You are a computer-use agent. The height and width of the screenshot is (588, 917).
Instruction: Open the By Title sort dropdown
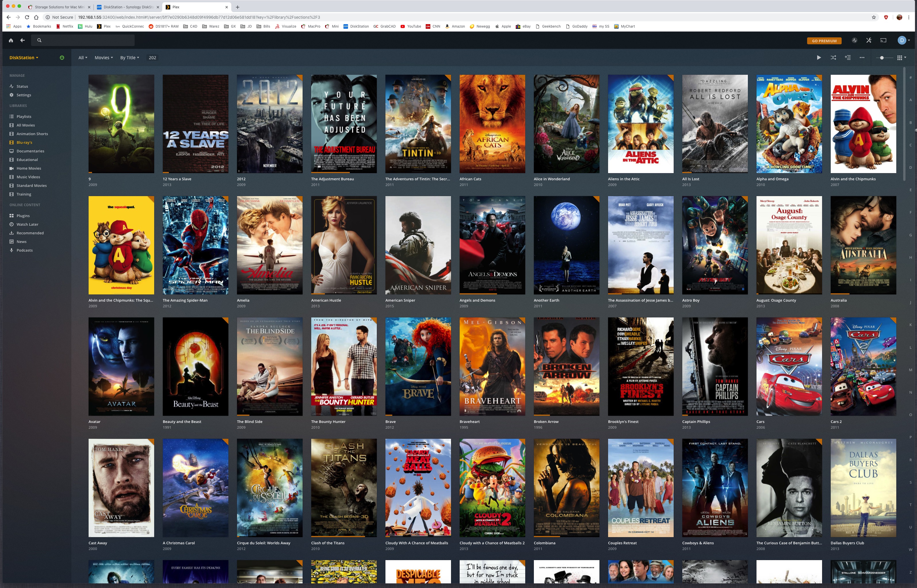click(x=129, y=58)
